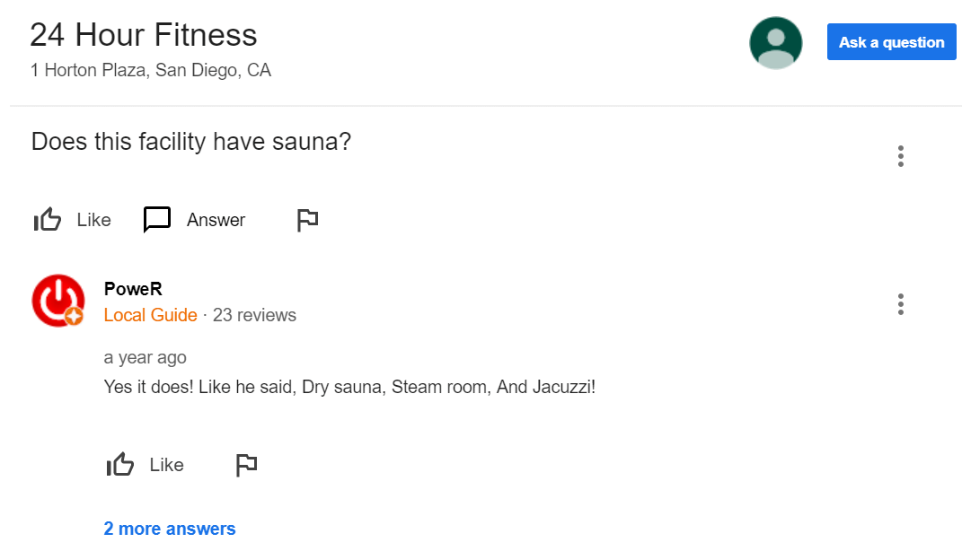Click PoweR's red power profile picture

57,301
